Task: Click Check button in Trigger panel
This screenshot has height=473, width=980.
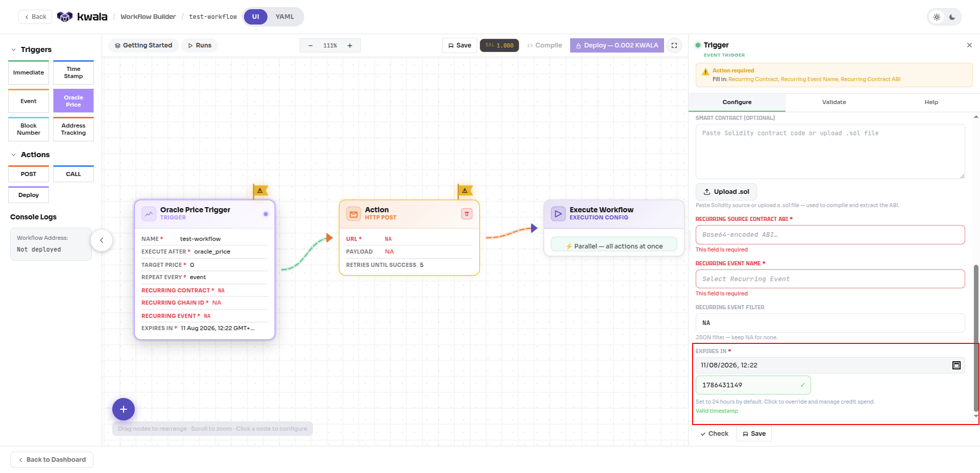Action: coord(715,434)
